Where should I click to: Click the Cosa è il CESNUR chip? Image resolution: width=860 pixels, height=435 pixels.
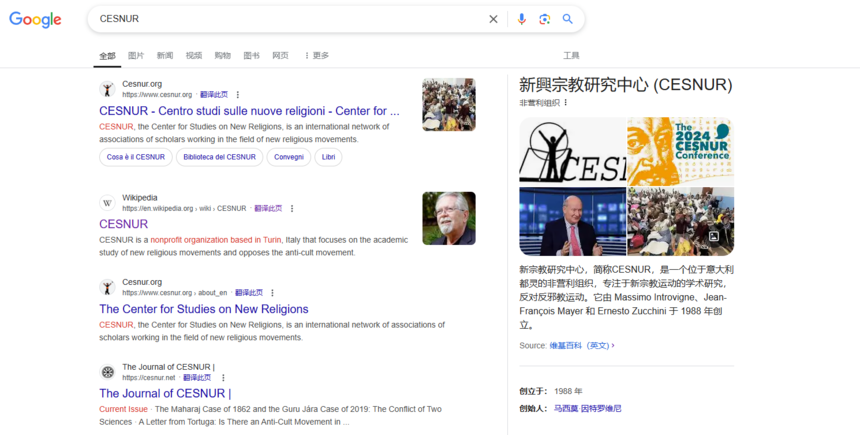click(135, 157)
